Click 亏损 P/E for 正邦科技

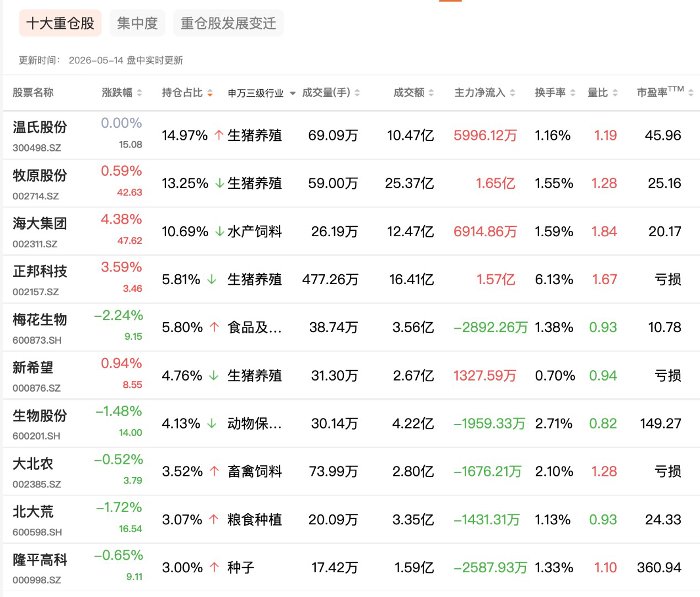coord(668,280)
